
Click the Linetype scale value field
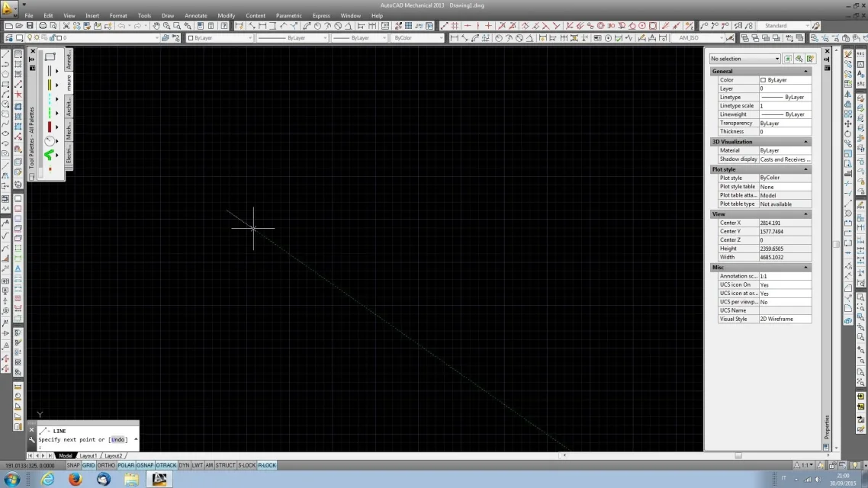coord(785,106)
